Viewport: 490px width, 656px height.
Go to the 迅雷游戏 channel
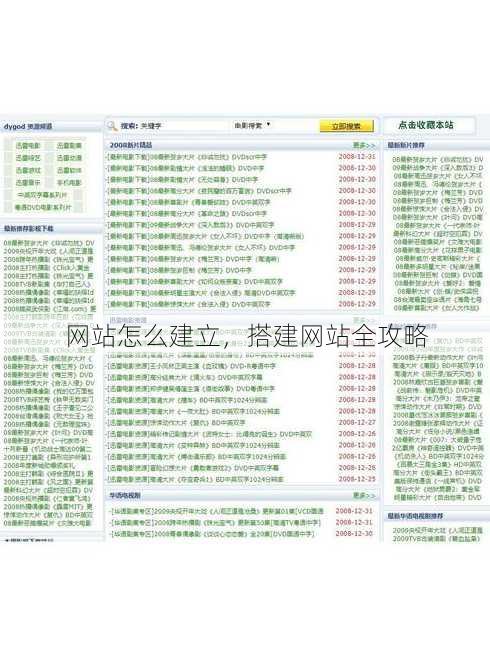28,170
